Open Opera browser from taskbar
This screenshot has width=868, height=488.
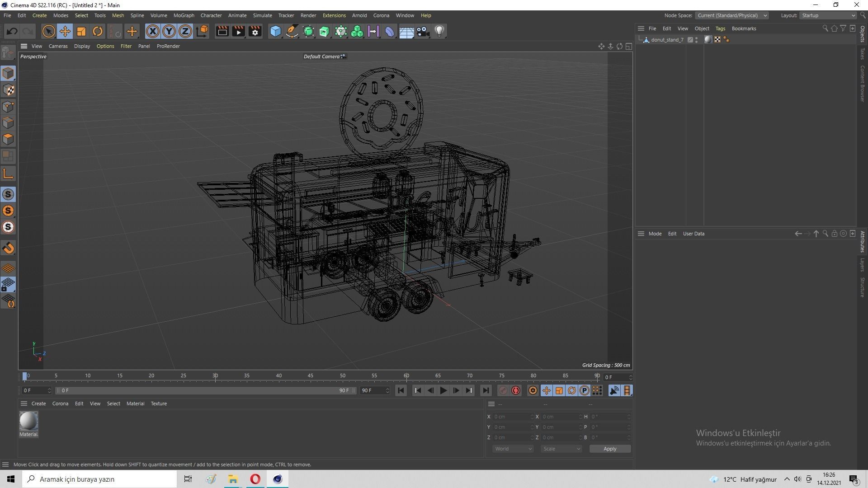255,479
